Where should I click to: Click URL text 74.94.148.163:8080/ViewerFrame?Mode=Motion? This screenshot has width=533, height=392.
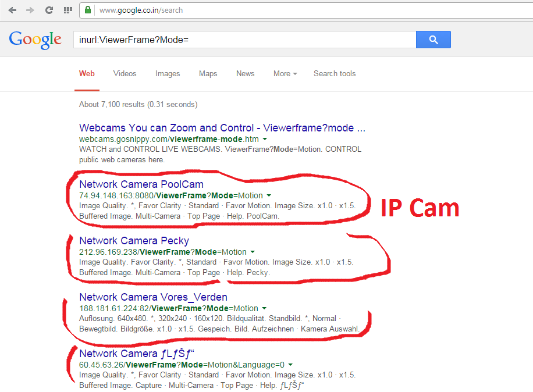(171, 195)
